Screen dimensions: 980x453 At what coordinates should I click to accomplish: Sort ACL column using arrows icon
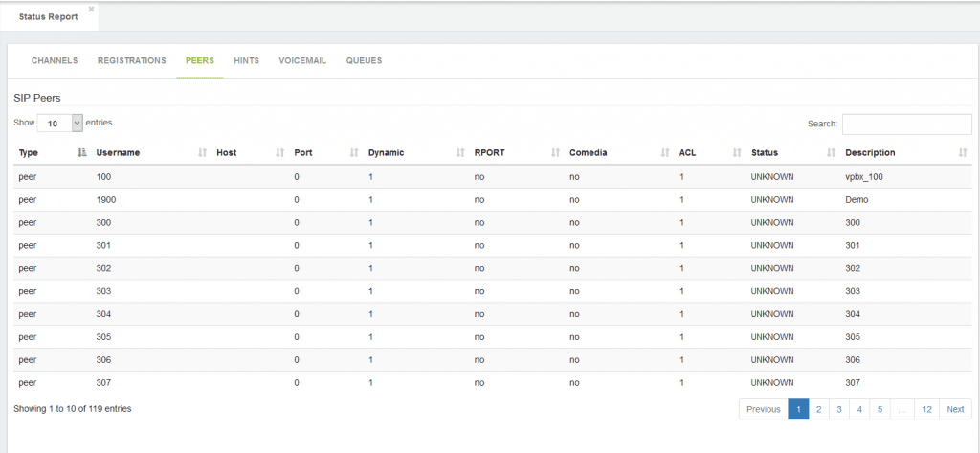737,152
